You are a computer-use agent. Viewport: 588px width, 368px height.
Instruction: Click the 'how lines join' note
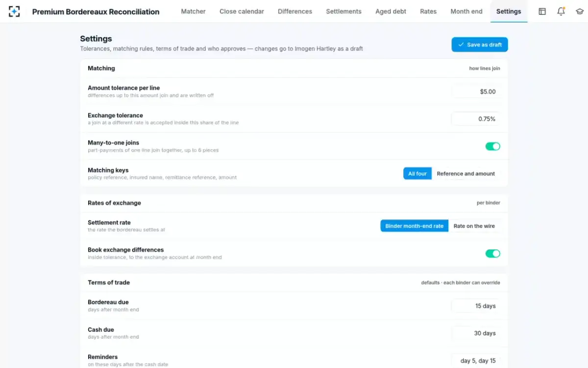pos(485,69)
